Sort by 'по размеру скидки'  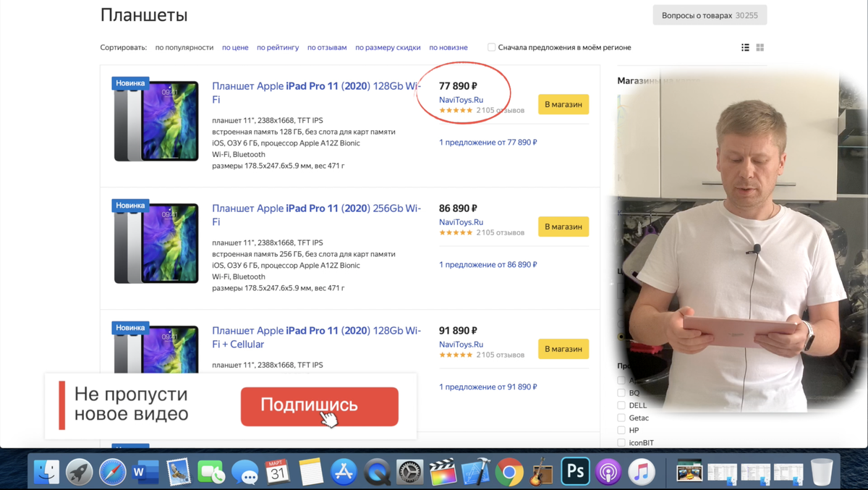[x=388, y=47]
